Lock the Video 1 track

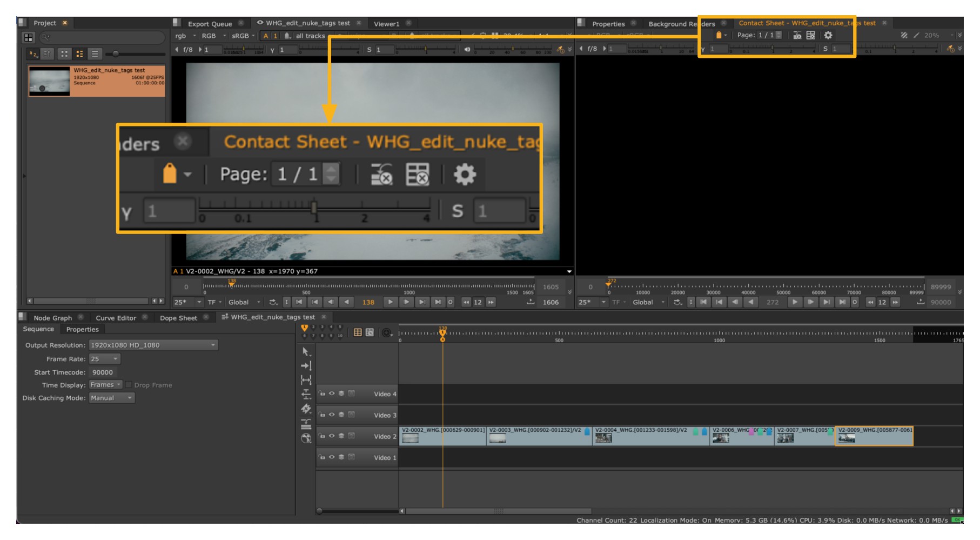pos(323,458)
